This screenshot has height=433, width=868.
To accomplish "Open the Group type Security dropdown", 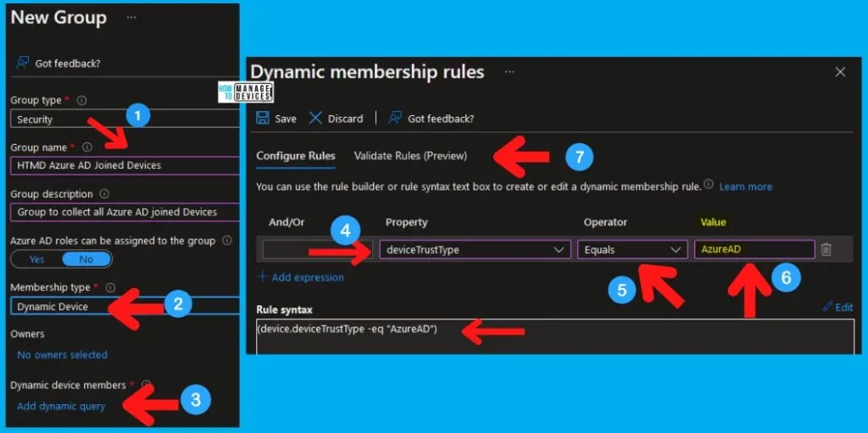I will click(125, 119).
